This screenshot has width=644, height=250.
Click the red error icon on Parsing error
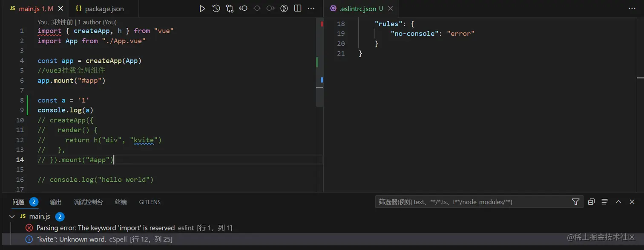(x=29, y=228)
